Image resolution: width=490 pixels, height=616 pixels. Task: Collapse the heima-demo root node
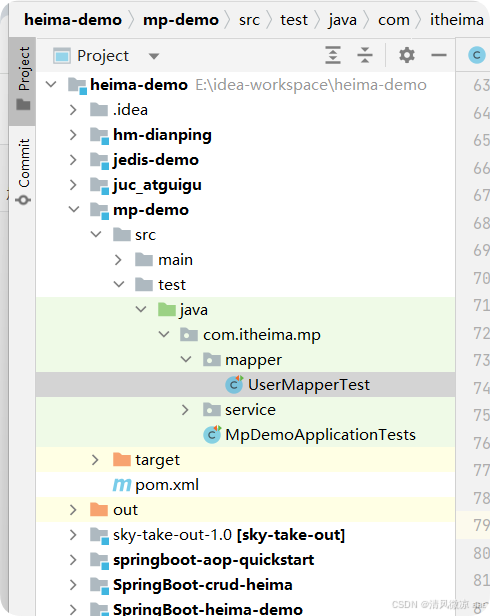[51, 84]
